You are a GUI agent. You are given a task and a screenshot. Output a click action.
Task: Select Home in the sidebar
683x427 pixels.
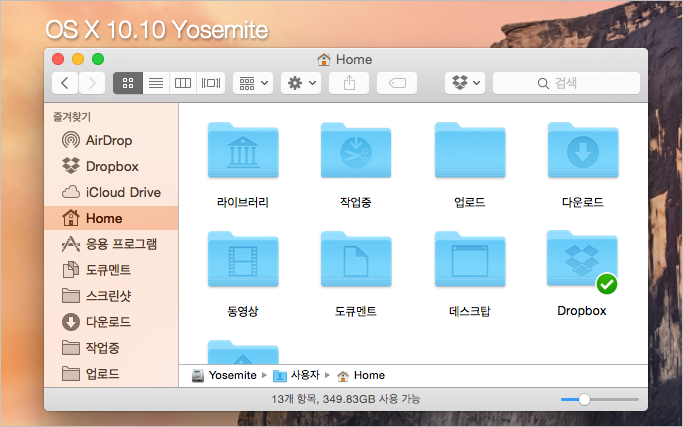tap(111, 218)
